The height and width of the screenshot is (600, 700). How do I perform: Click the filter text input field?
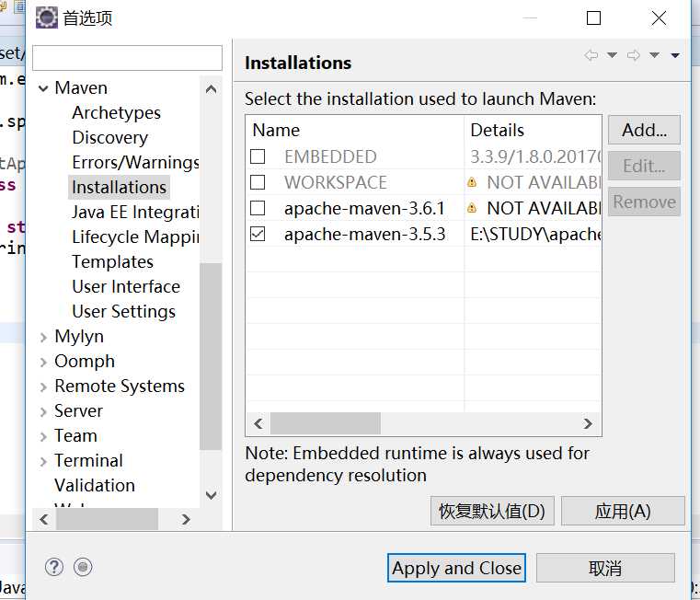(127, 58)
